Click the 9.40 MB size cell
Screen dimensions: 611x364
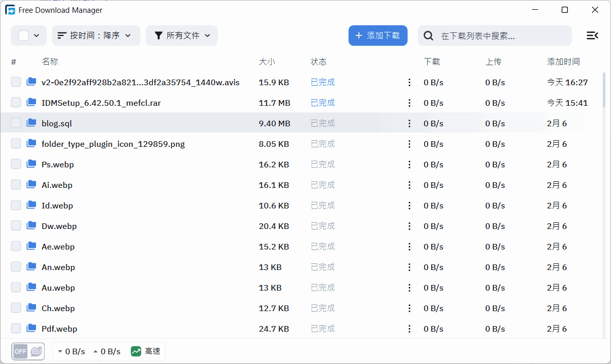[274, 124]
